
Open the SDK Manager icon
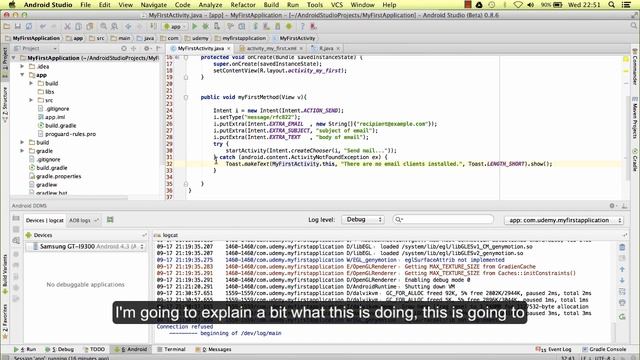tap(278, 27)
